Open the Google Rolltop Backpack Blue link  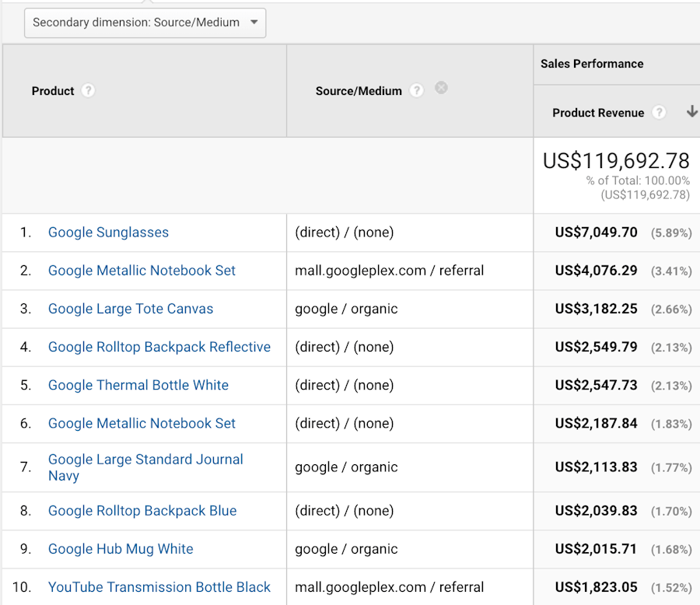pos(142,511)
